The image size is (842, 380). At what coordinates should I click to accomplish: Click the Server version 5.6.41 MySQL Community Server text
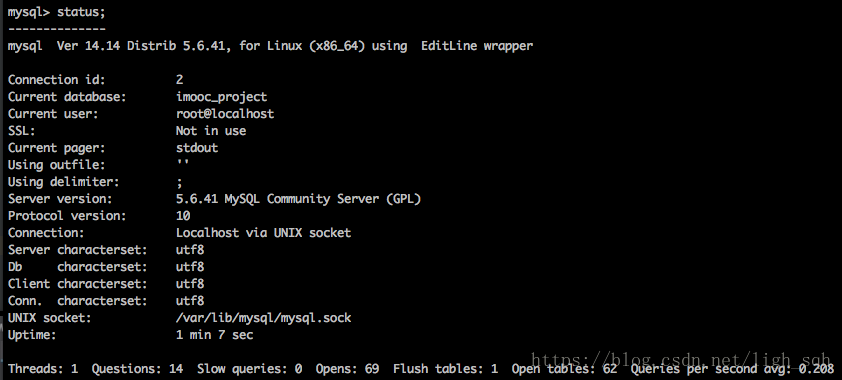point(298,199)
